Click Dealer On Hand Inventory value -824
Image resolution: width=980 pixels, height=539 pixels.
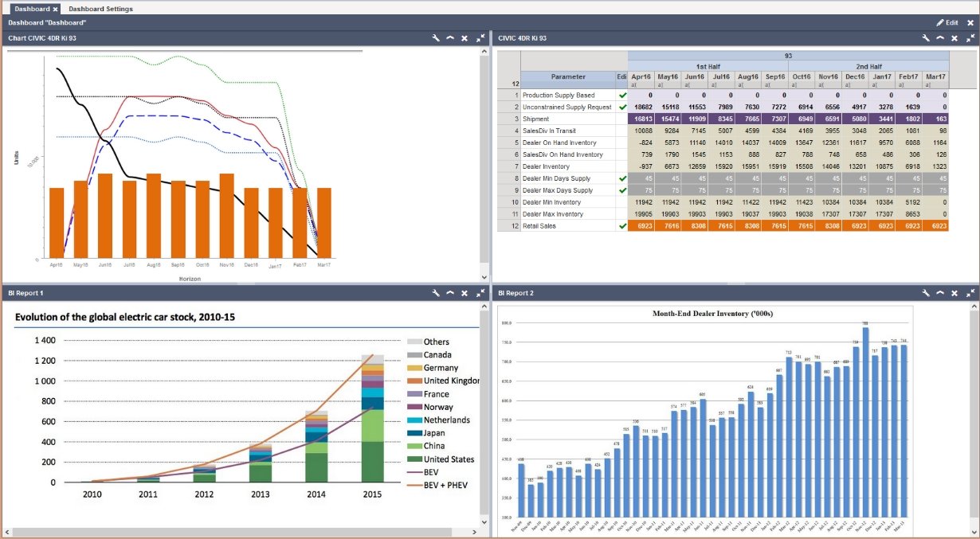click(641, 143)
